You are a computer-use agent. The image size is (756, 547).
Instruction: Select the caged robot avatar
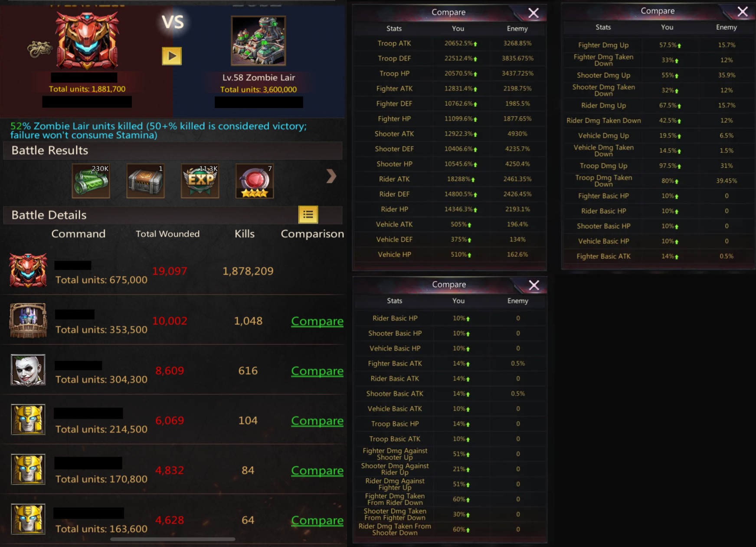click(x=28, y=320)
